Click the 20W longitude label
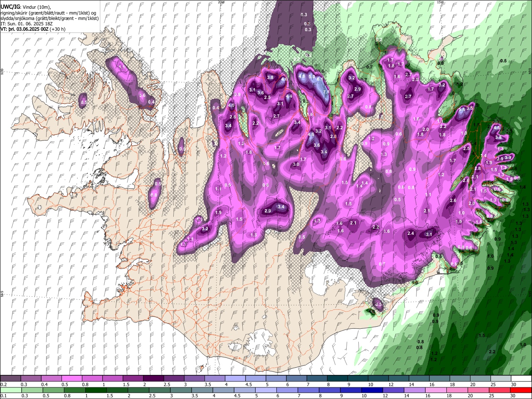Screen dimensions: 532x399 click(x=221, y=2)
